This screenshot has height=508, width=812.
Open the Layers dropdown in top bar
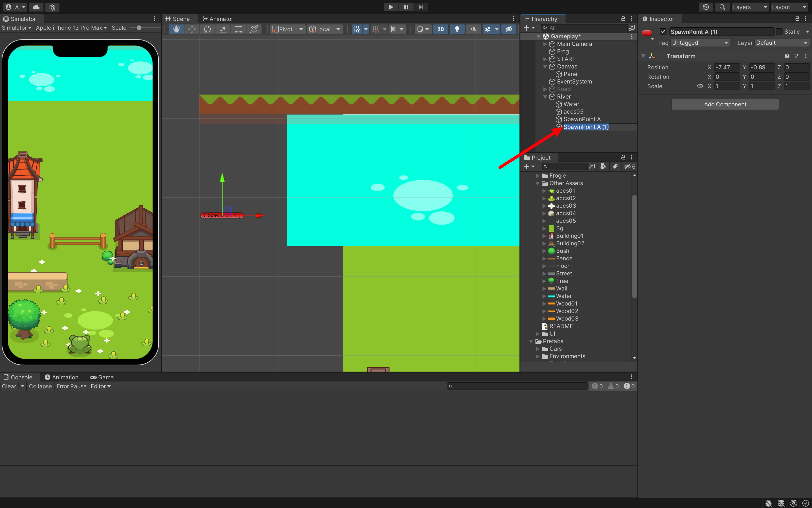750,7
